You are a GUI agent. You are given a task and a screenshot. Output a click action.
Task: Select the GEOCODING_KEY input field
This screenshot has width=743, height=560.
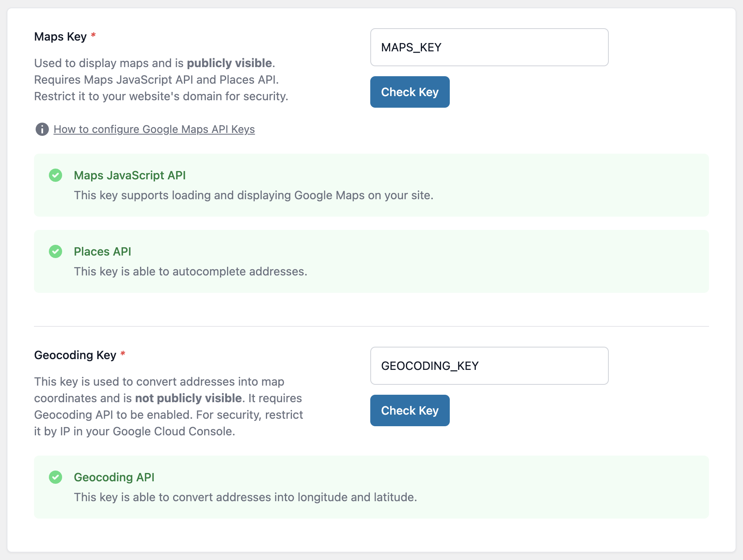[489, 366]
